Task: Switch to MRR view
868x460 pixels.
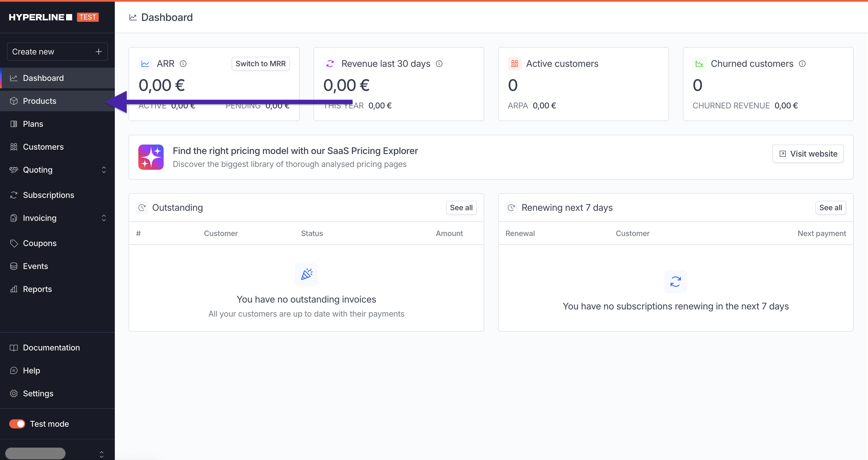Action: coord(260,64)
